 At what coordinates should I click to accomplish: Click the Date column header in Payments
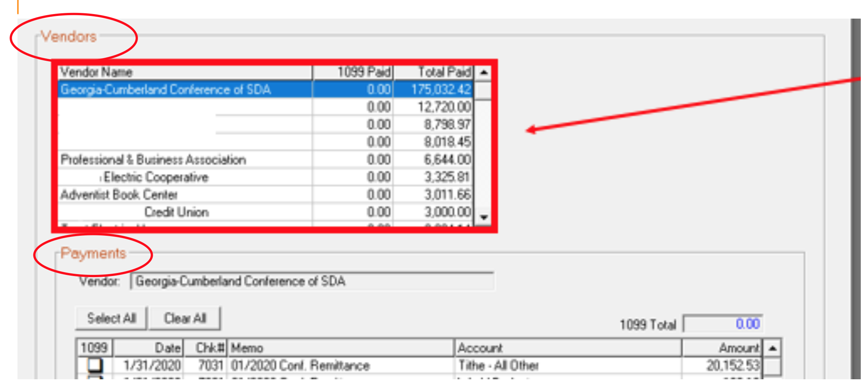coord(149,348)
